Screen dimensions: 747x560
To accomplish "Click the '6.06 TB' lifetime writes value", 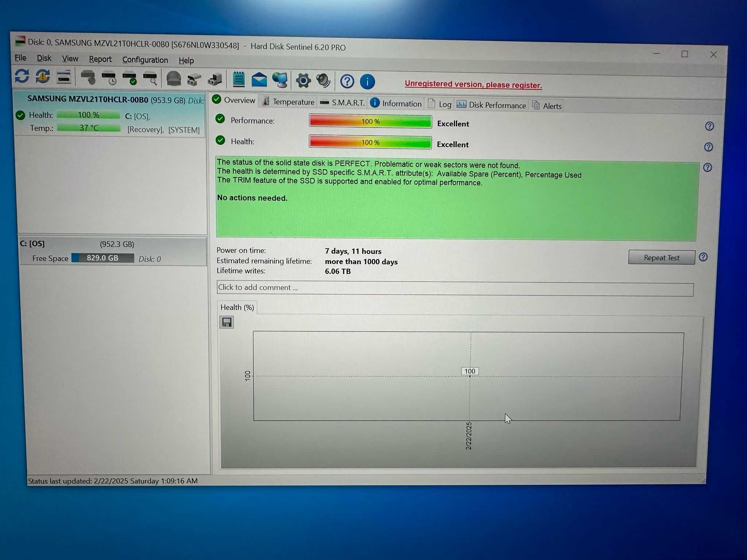I will click(338, 271).
